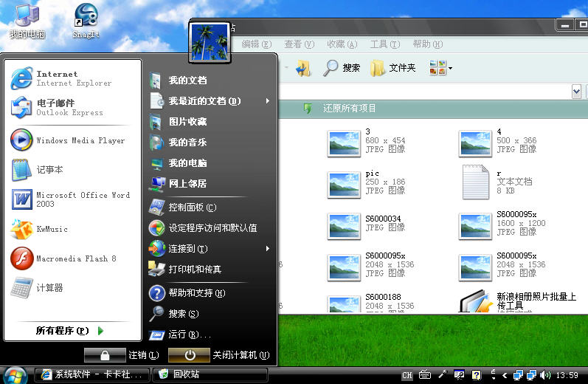Select S6000188 image file
The image size is (588, 384).
point(371,304)
